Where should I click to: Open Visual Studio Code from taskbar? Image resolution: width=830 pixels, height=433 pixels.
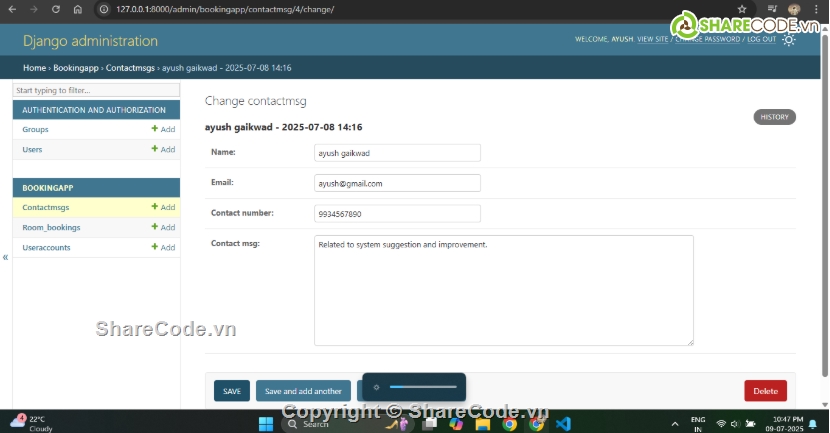(x=563, y=424)
